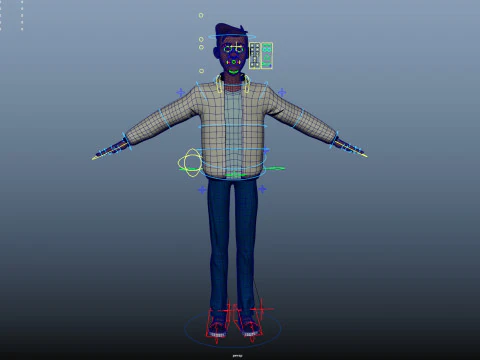The width and height of the screenshot is (480, 360).
Task: Select the red foot control on screen-right shoe
Action: (x=248, y=323)
